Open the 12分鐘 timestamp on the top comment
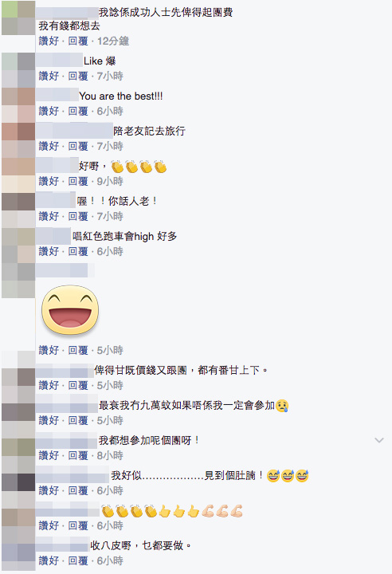The width and height of the screenshot is (392, 574). [113, 41]
